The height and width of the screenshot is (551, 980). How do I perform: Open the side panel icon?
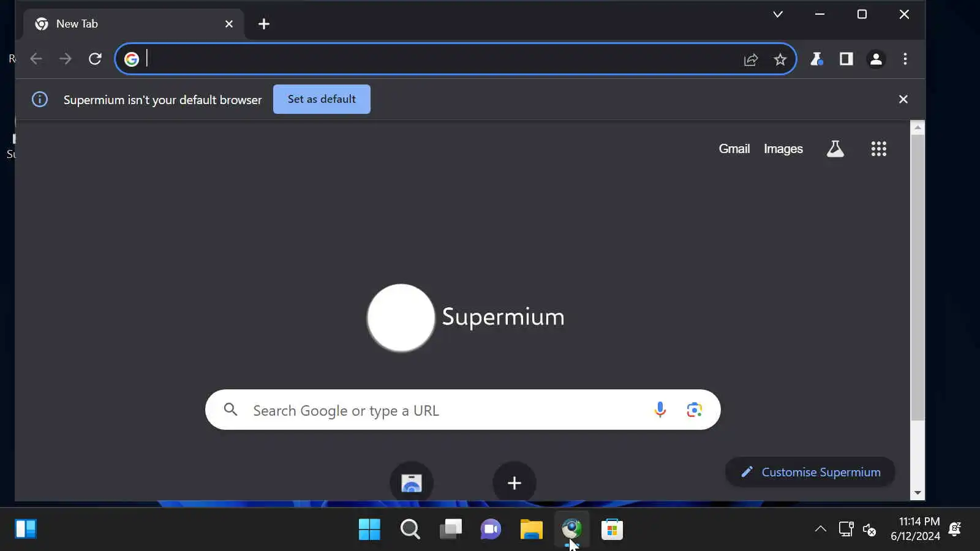[846, 59]
